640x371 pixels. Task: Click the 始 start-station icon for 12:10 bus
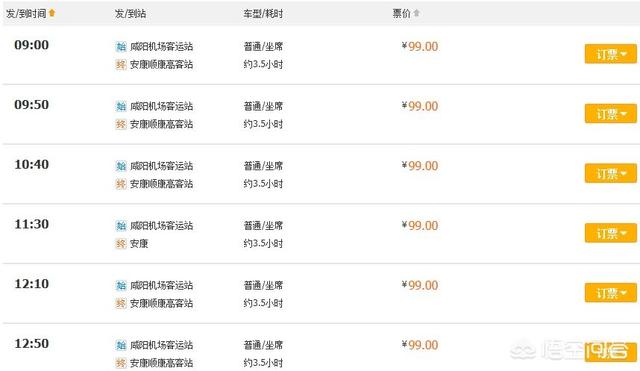tap(121, 286)
